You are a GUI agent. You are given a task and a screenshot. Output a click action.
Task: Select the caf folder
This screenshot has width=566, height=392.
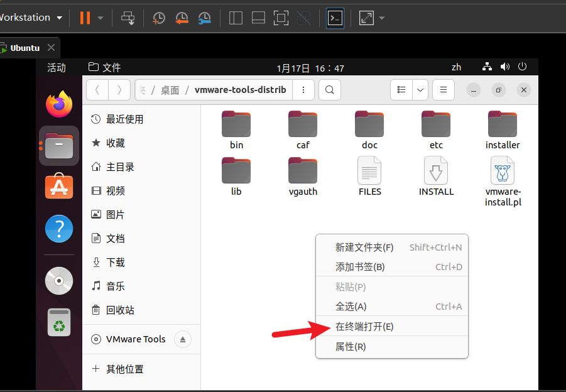(x=303, y=130)
